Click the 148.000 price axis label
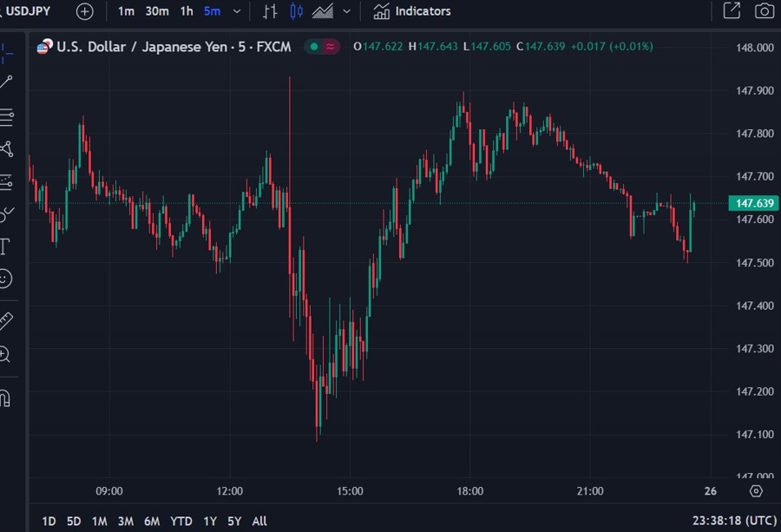The height and width of the screenshot is (532, 781). [x=755, y=48]
